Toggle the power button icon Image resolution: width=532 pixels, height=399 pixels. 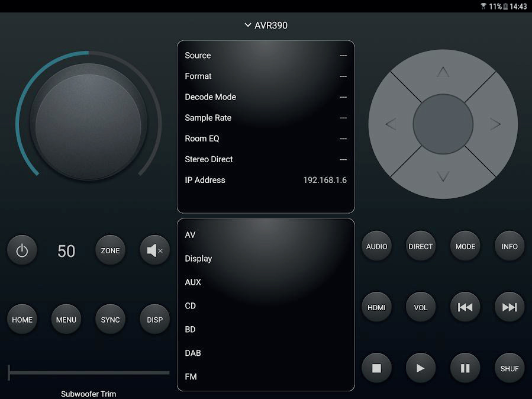click(22, 250)
